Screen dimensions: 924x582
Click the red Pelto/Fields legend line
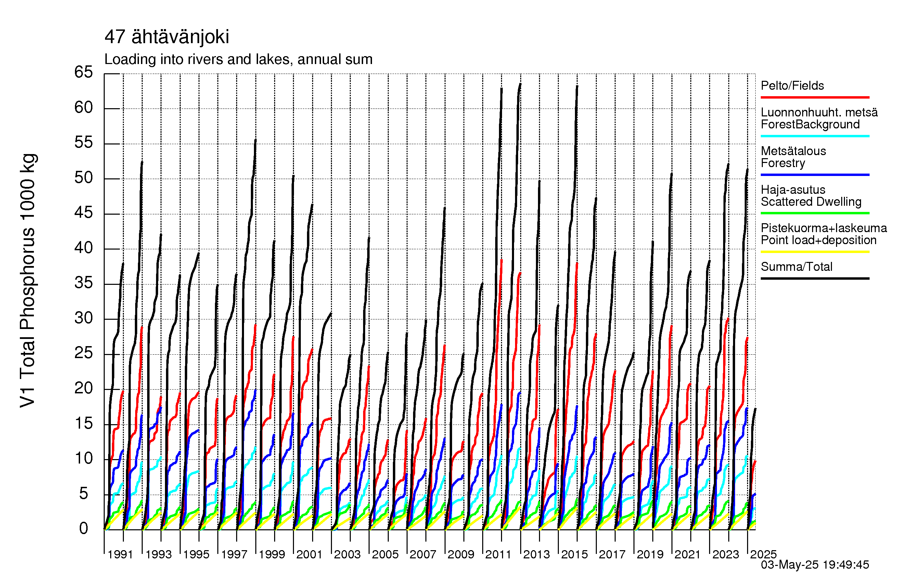pos(814,98)
